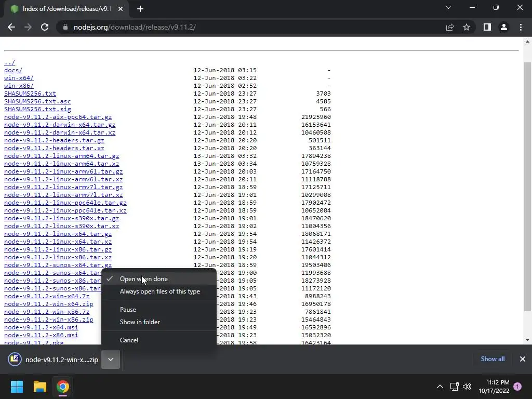
Task: Download node-v9.11.2-linux-armv6l.tar.xz
Action: [63, 179]
